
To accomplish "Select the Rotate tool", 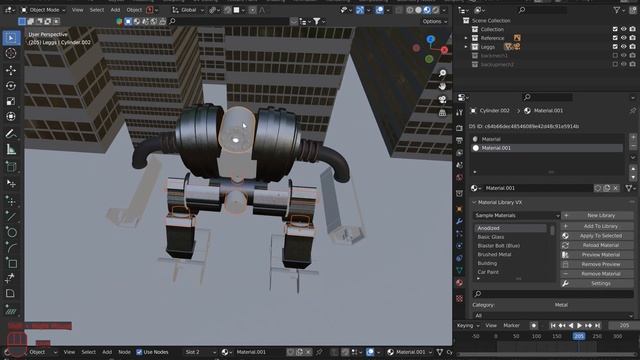I will click(11, 86).
